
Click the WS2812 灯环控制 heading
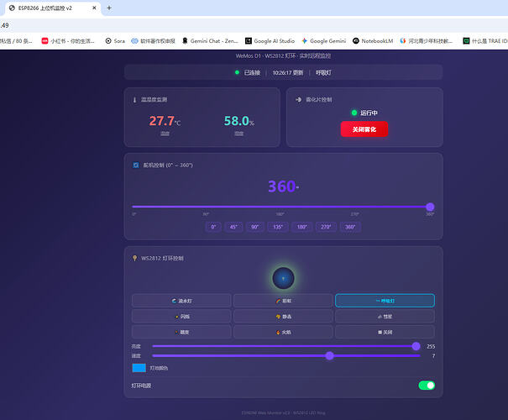[x=162, y=258]
